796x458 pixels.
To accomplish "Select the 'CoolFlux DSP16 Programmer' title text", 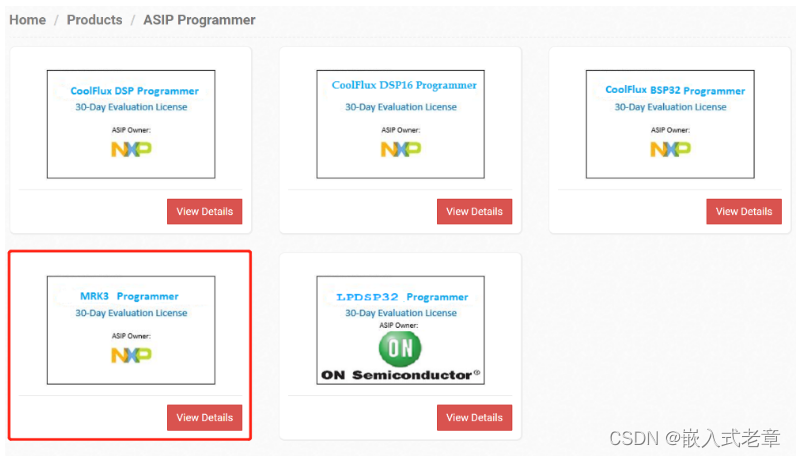I will point(404,85).
